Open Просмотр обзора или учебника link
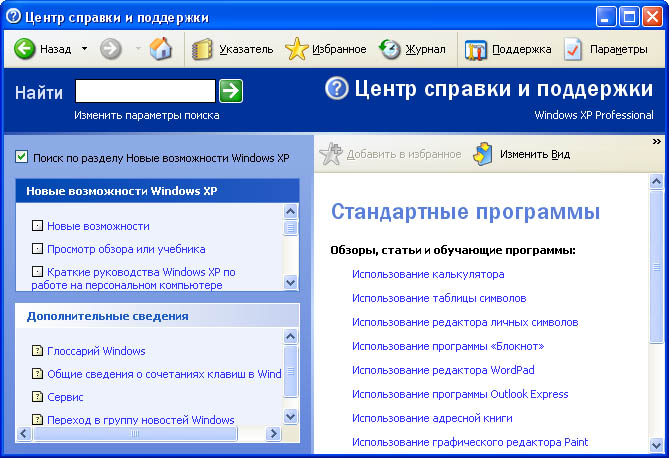This screenshot has height=458, width=669. tap(126, 249)
